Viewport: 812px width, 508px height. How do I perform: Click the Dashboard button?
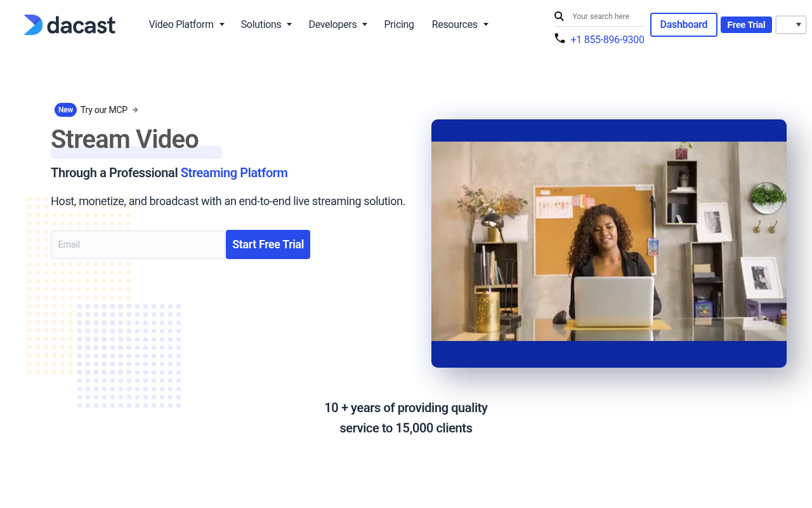(684, 25)
